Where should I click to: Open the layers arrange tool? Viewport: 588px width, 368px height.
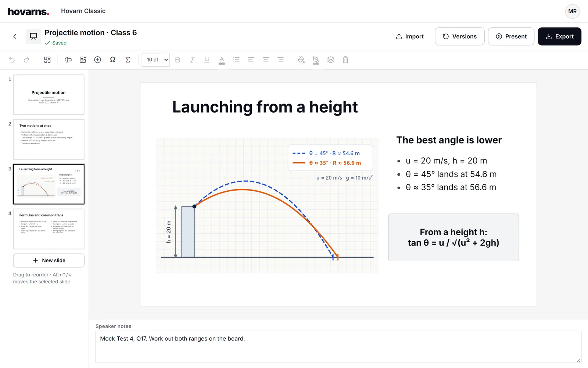(x=331, y=60)
